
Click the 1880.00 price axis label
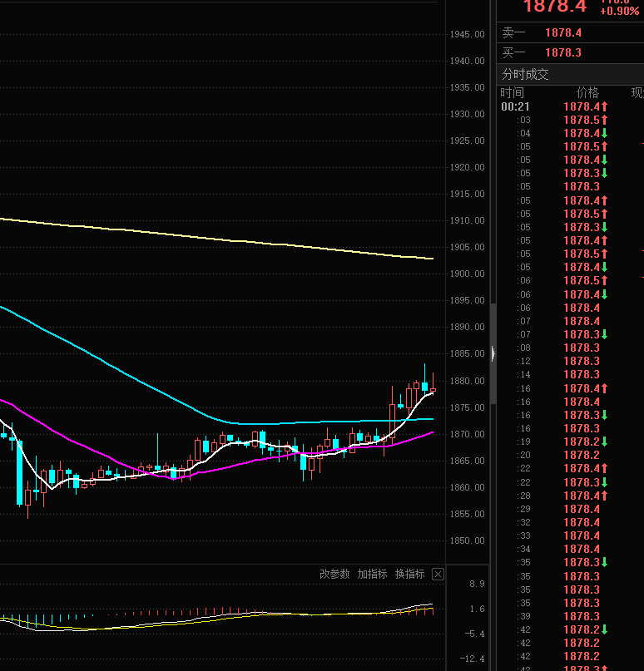pos(467,381)
